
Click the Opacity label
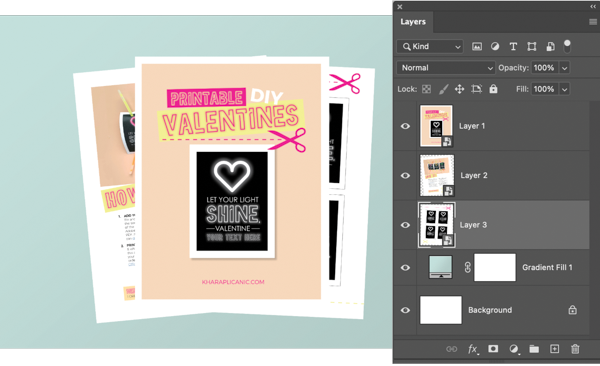pyautogui.click(x=513, y=68)
